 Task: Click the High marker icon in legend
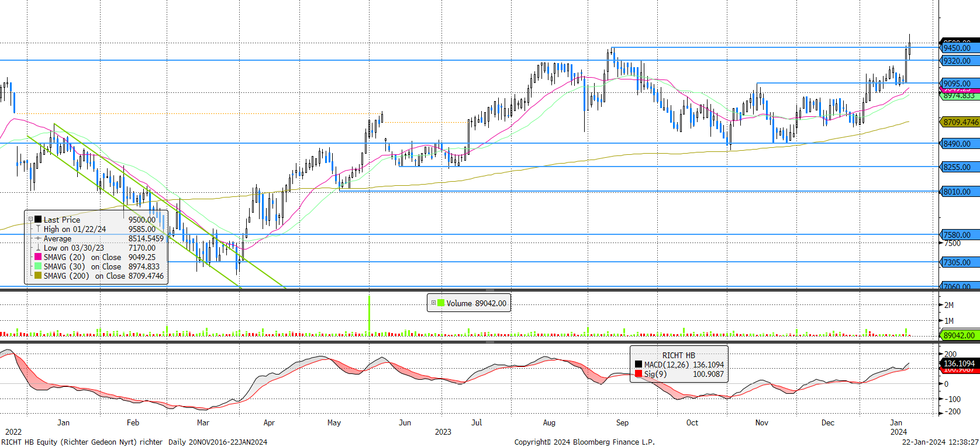pyautogui.click(x=38, y=229)
